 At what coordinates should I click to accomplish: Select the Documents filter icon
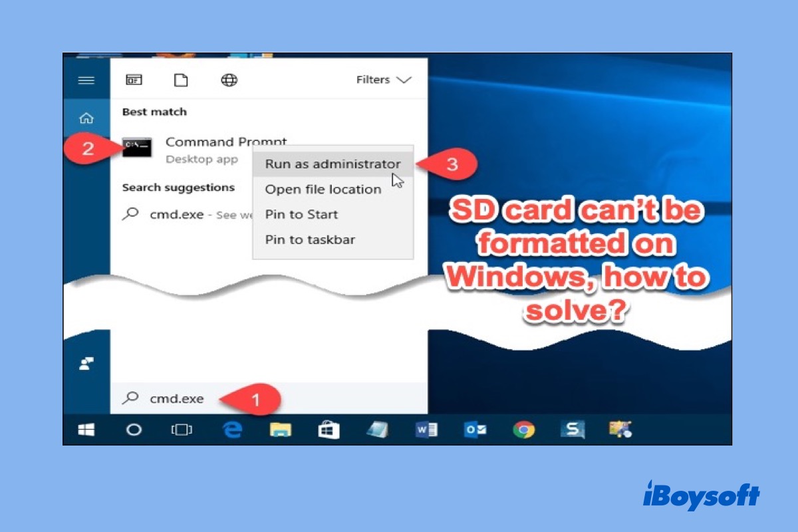[181, 80]
